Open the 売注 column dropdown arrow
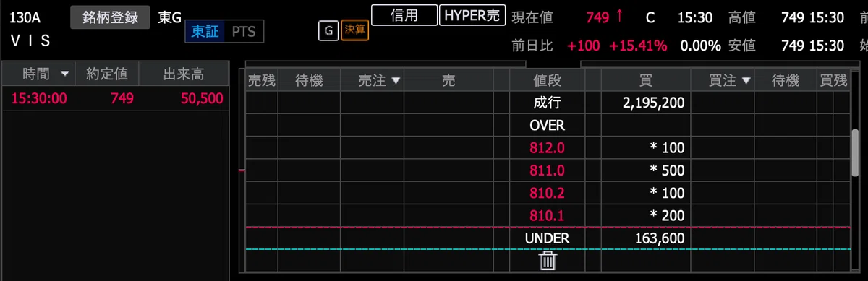 (396, 81)
